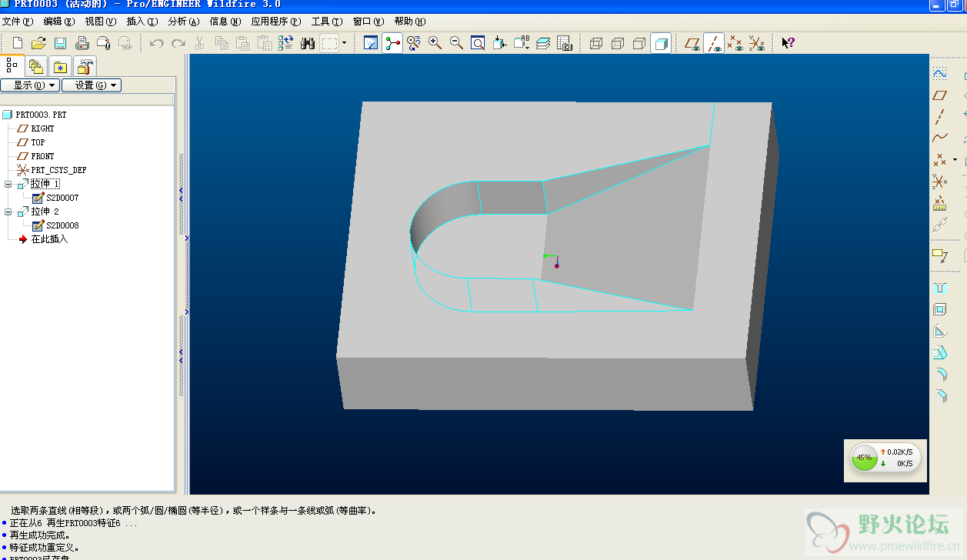Open the 分析(A) menu
The height and width of the screenshot is (560, 967).
click(184, 22)
